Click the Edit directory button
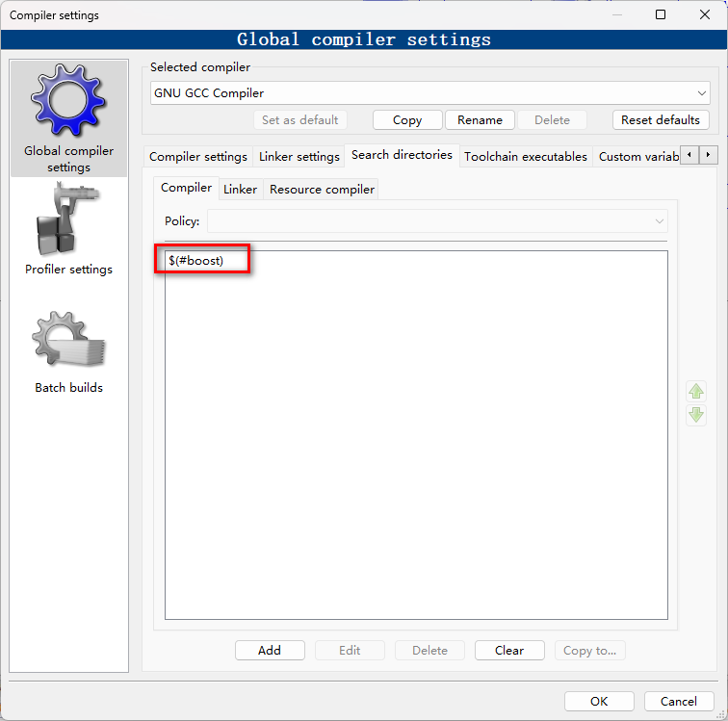The height and width of the screenshot is (721, 728). click(350, 651)
